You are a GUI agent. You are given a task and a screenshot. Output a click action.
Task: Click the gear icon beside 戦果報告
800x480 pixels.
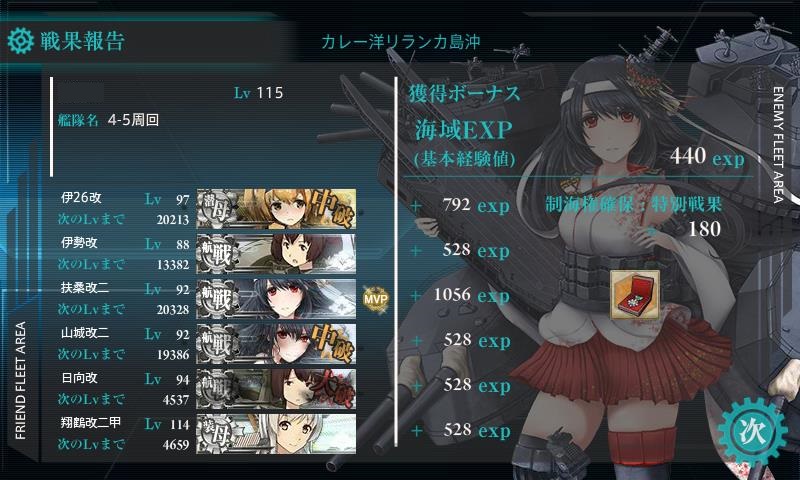(x=21, y=41)
